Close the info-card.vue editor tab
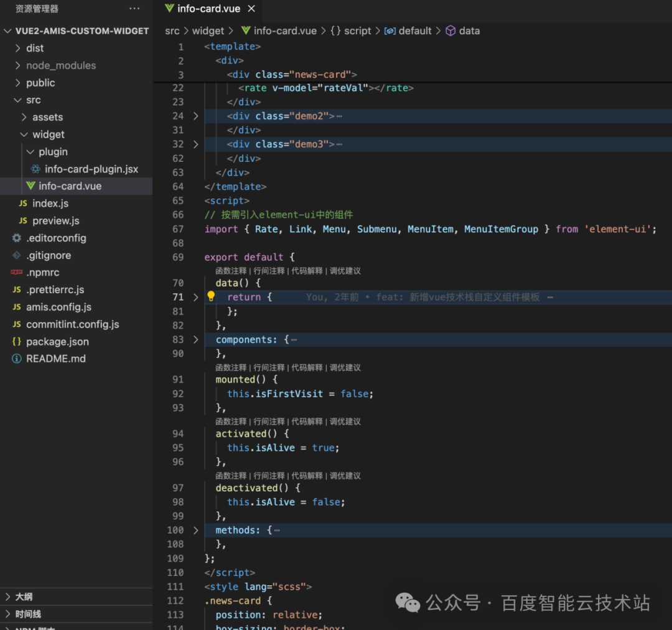This screenshot has height=630, width=672. coord(251,9)
